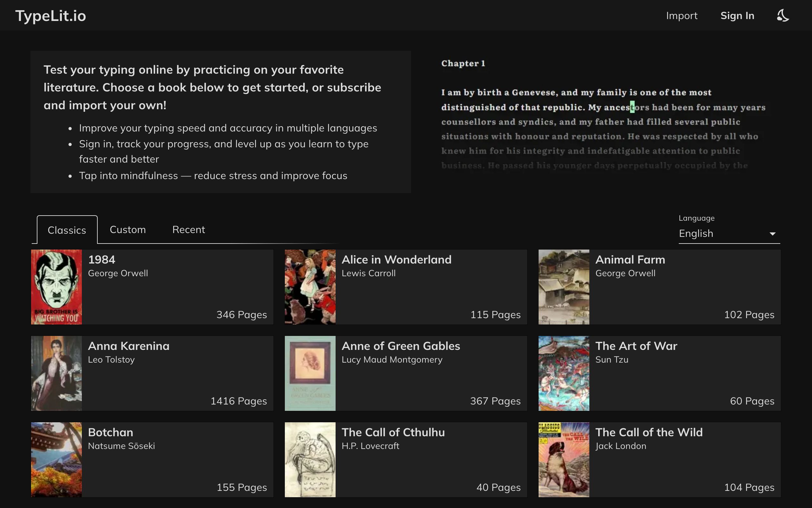Open the Anna Karenina cover thumbnail
The image size is (812, 508).
[56, 373]
